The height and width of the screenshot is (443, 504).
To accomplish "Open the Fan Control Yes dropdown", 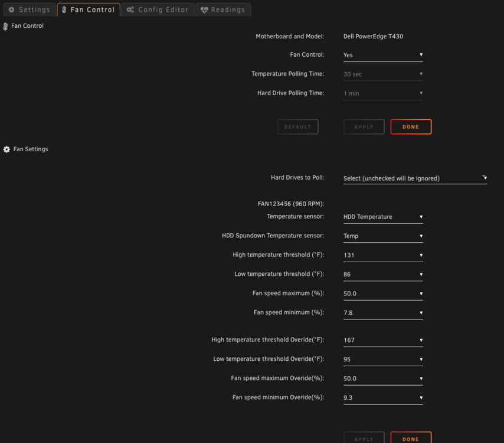I will pos(383,55).
